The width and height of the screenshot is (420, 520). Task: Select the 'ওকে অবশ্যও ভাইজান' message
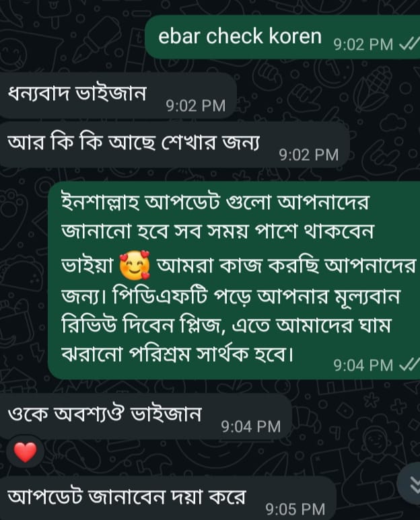pos(145,416)
